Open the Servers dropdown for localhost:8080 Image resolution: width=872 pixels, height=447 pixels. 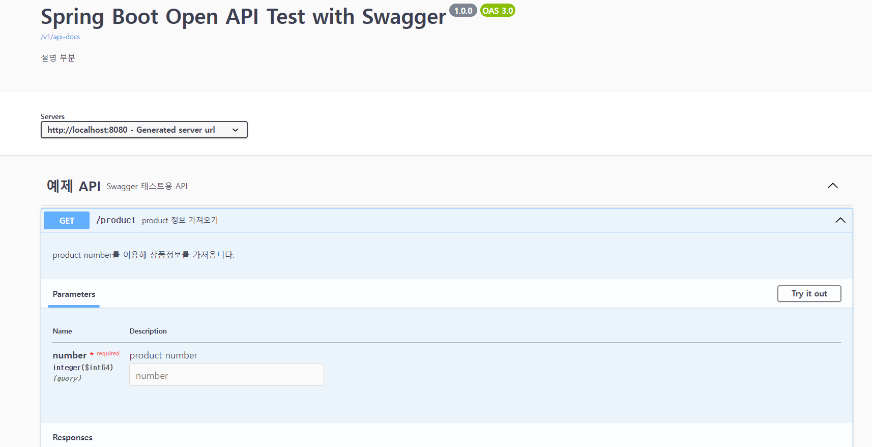pyautogui.click(x=144, y=130)
